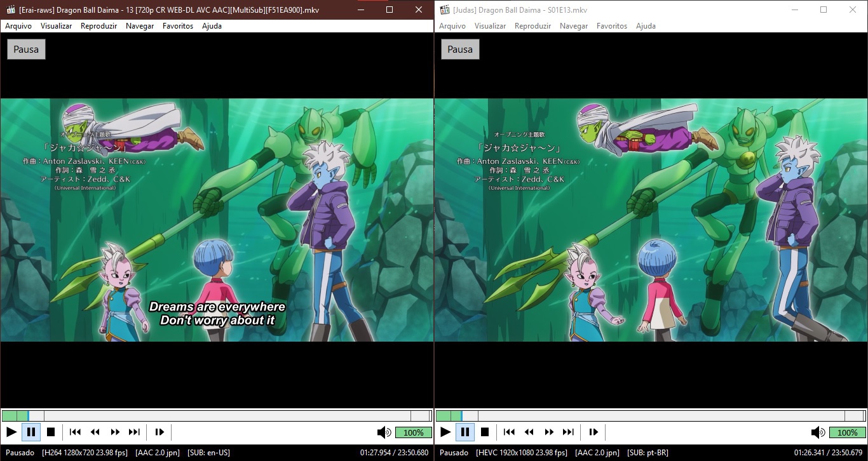868x461 pixels.
Task: Expand the Favoritos menu in the Erai-raws window
Action: (x=178, y=26)
